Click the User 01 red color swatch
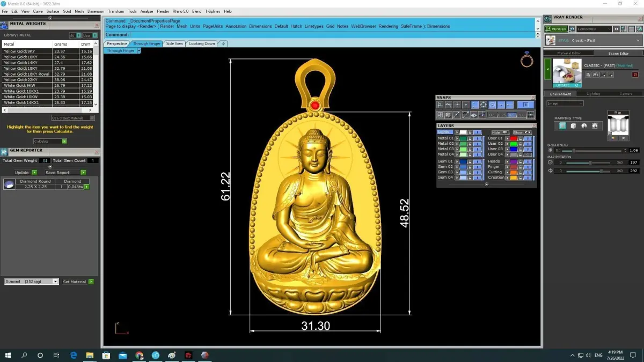The width and height of the screenshot is (644, 362). coord(514,138)
